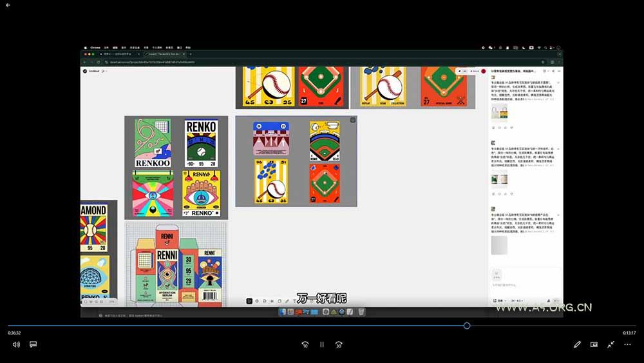The image size is (644, 363).
Task: Click the DIAMOND sunburst poster
Action: click(94, 228)
